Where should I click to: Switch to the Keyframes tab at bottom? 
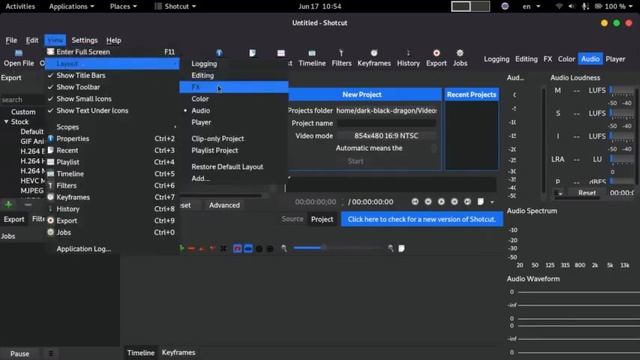(178, 353)
